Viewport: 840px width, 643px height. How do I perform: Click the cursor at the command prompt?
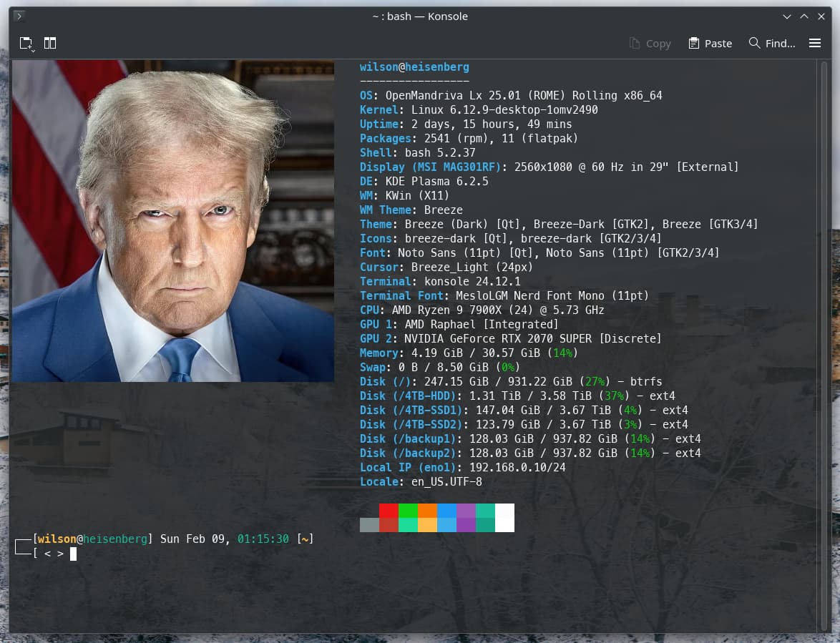pos(73,554)
